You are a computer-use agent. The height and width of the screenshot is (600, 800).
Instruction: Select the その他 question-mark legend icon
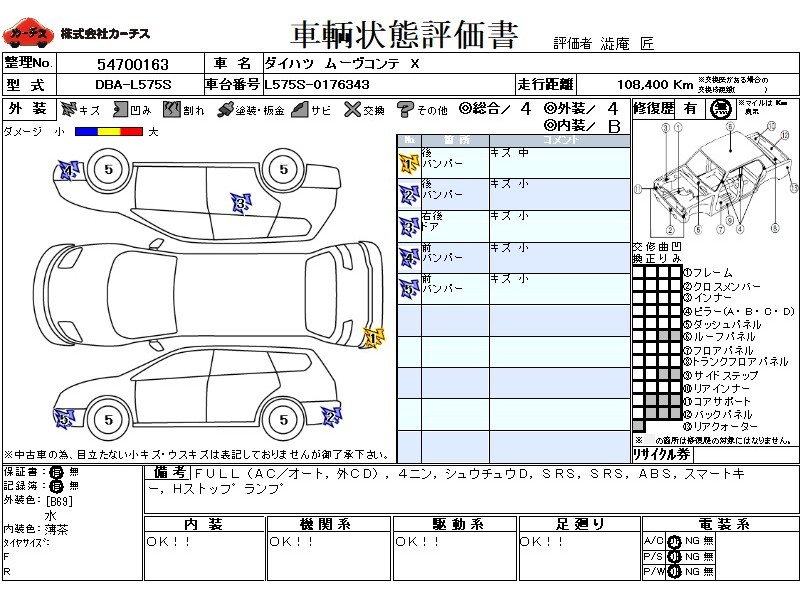tap(405, 110)
